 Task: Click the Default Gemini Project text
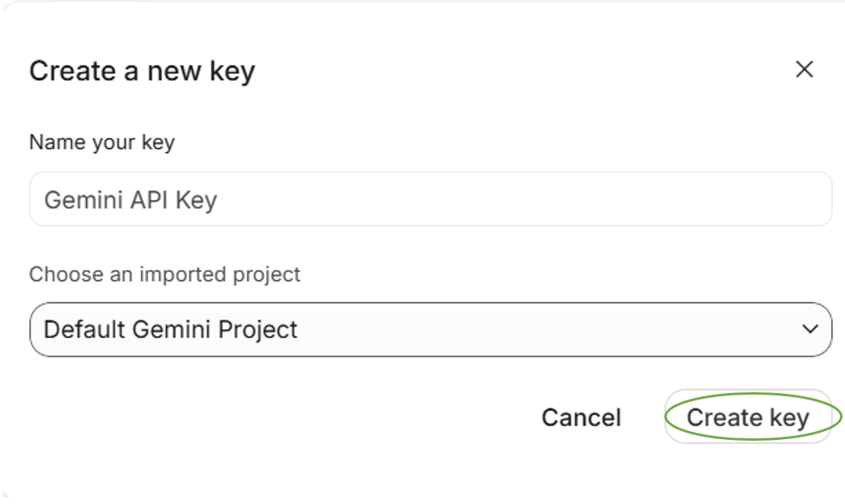tap(170, 329)
